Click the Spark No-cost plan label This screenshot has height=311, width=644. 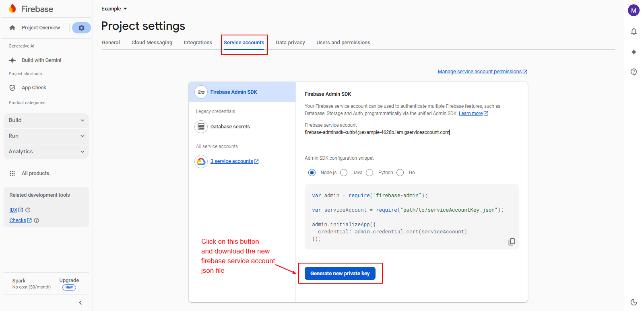click(x=31, y=284)
